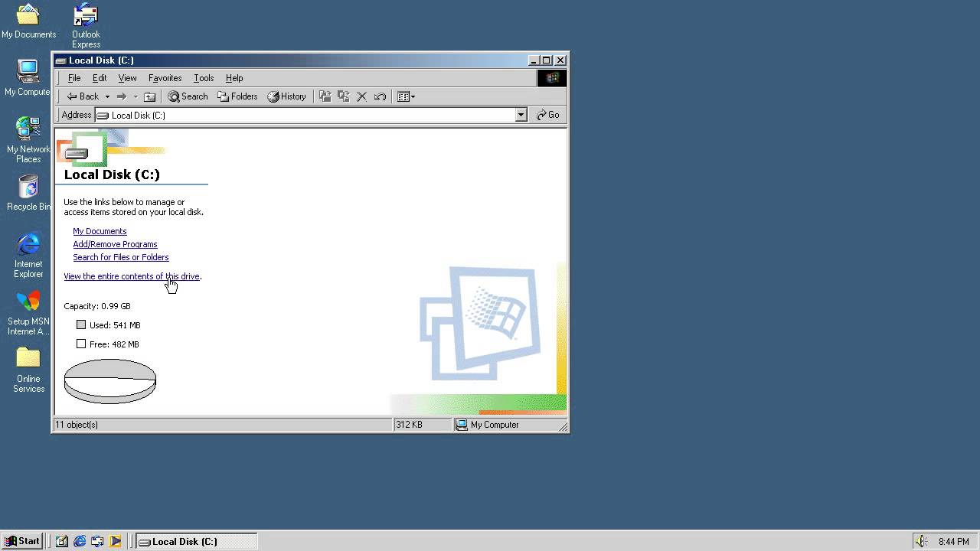Click the Windows logo throbber icon
Screen dimensions: 980x551
point(552,78)
